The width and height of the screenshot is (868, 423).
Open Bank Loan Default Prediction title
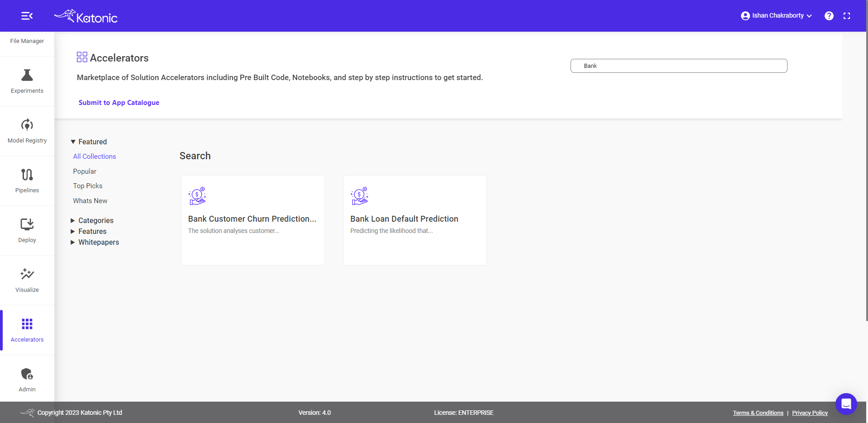(404, 219)
